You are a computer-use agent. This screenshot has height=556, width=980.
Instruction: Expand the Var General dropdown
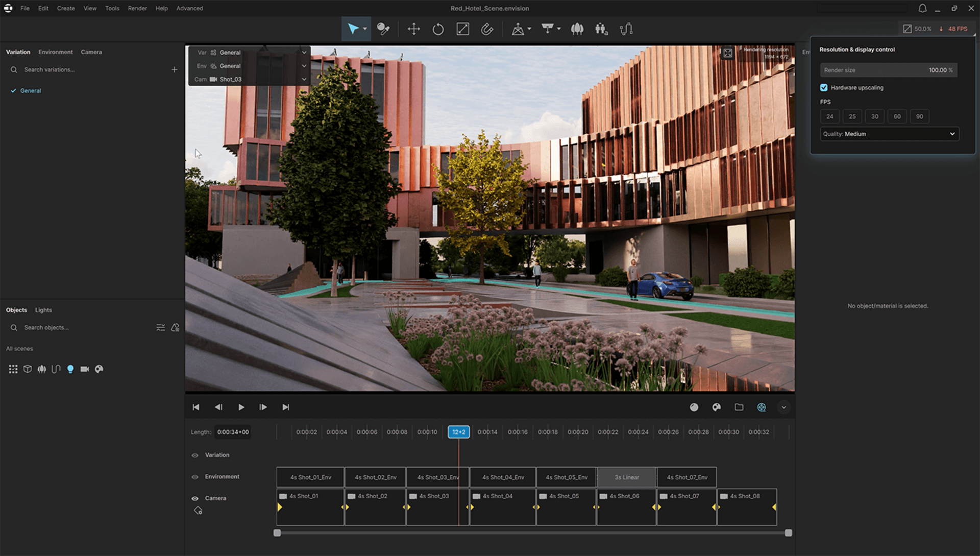tap(304, 52)
